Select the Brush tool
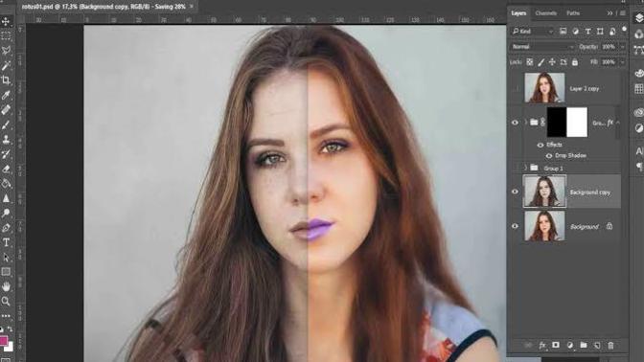 click(x=6, y=124)
